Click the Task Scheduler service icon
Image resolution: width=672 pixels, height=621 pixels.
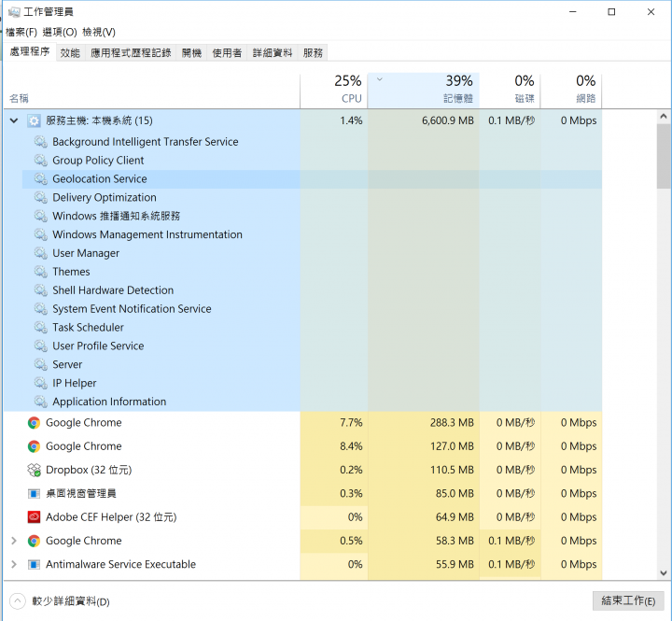pos(41,327)
